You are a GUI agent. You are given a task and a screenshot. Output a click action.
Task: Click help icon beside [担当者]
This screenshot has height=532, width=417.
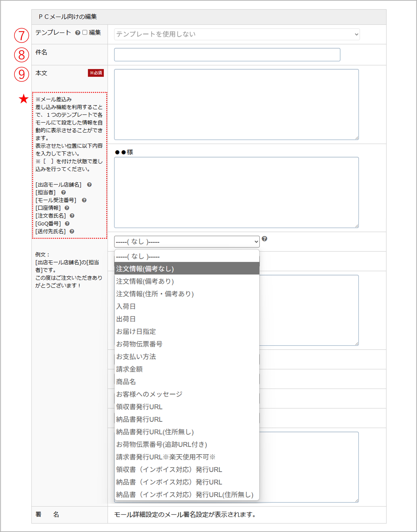tap(63, 192)
